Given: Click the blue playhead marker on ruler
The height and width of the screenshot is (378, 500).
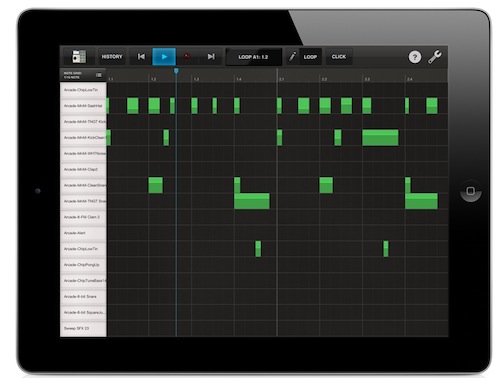Looking at the screenshot, I should tap(176, 71).
